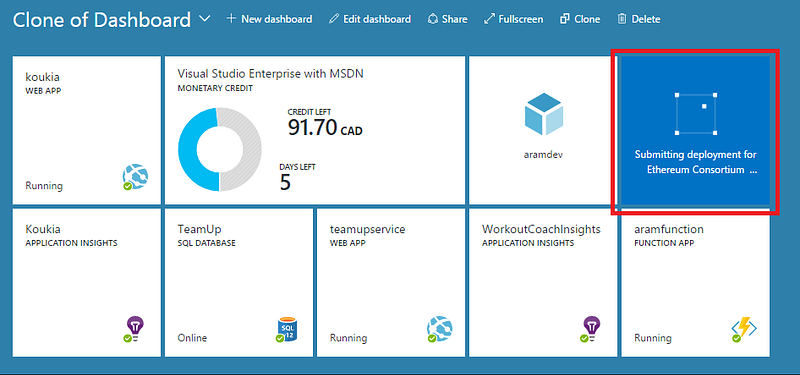The height and width of the screenshot is (375, 800).
Task: Click the DAYS LEFT label
Action: tap(297, 167)
